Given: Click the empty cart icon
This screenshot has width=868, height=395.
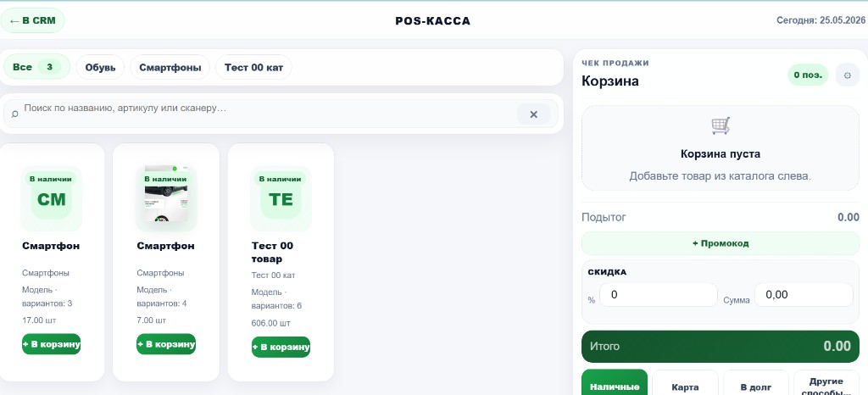Looking at the screenshot, I should click(x=721, y=125).
